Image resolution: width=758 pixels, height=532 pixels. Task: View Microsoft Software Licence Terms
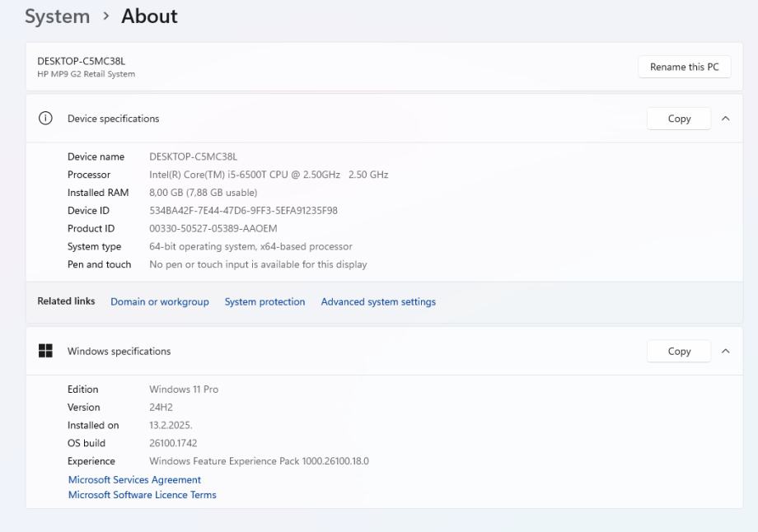pos(142,495)
